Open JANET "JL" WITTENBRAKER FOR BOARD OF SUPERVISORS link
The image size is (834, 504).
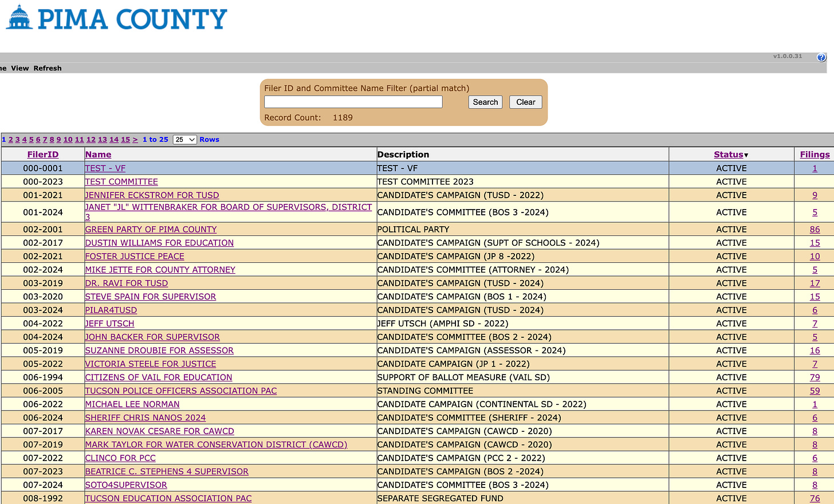[228, 212]
